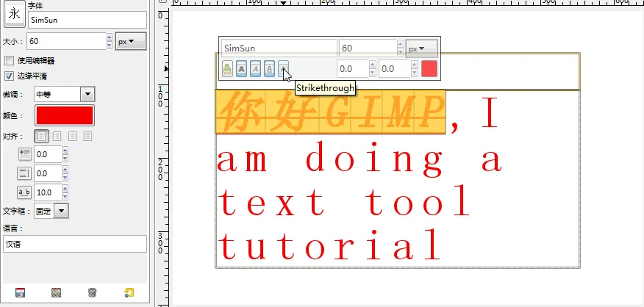Click the restore tool options icon
This screenshot has height=307, width=644.
click(x=57, y=292)
